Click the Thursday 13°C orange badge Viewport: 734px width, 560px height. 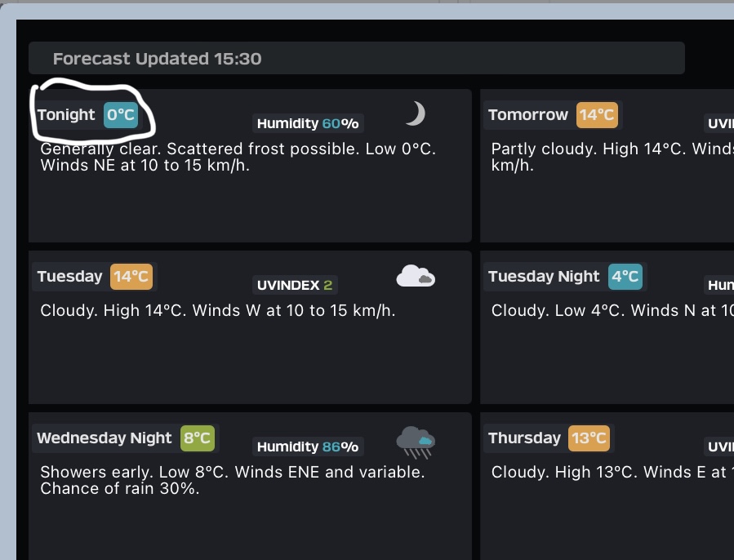589,438
